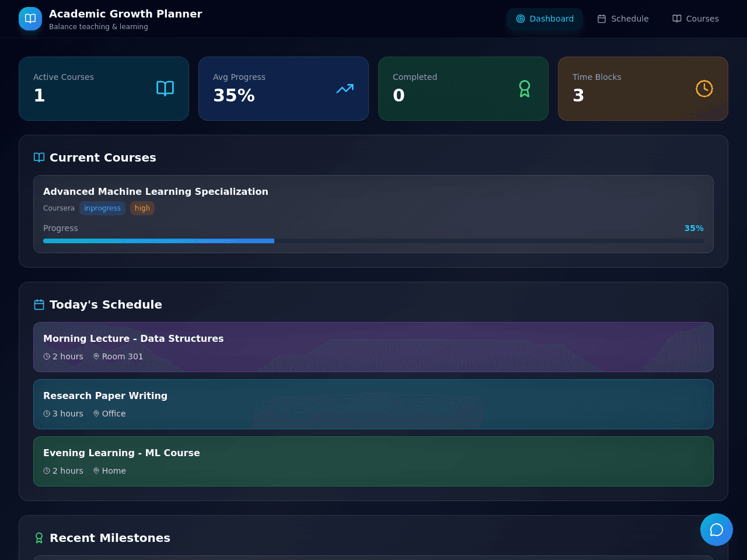Viewport: 747px width, 560px height.
Task: Go to the Courses tab
Action: [x=696, y=19]
